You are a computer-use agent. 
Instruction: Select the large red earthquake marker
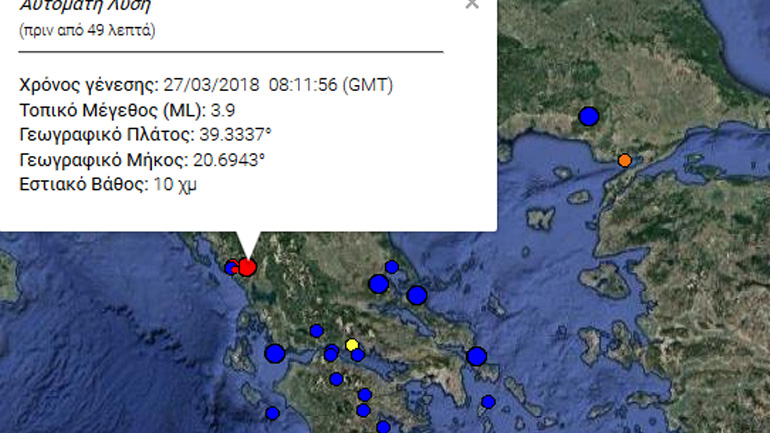point(248,267)
